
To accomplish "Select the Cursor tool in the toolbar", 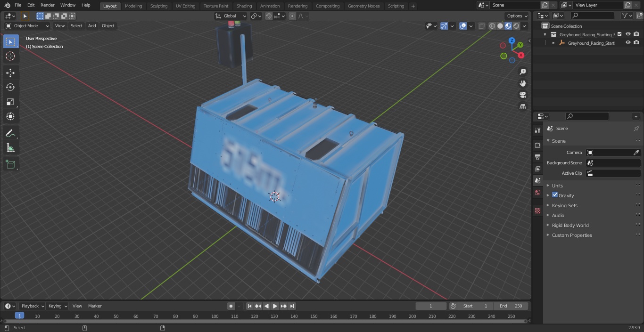I will (10, 56).
